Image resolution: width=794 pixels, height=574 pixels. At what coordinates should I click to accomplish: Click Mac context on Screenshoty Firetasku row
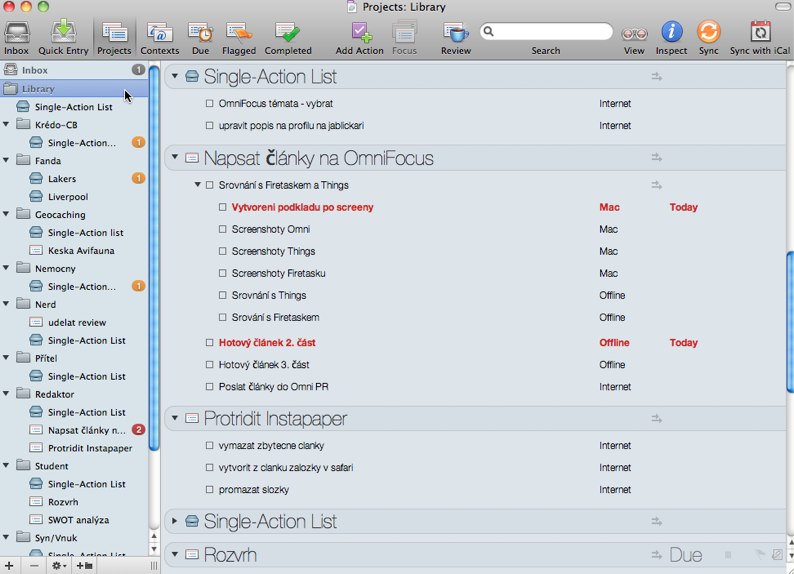tap(608, 273)
